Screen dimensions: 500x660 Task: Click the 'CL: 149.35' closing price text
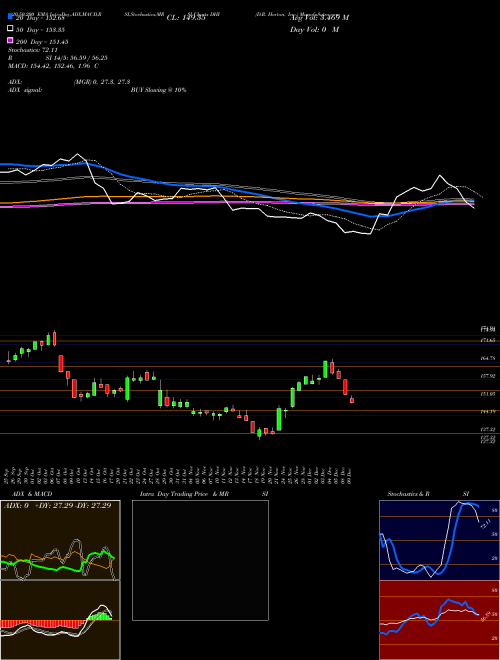click(186, 18)
